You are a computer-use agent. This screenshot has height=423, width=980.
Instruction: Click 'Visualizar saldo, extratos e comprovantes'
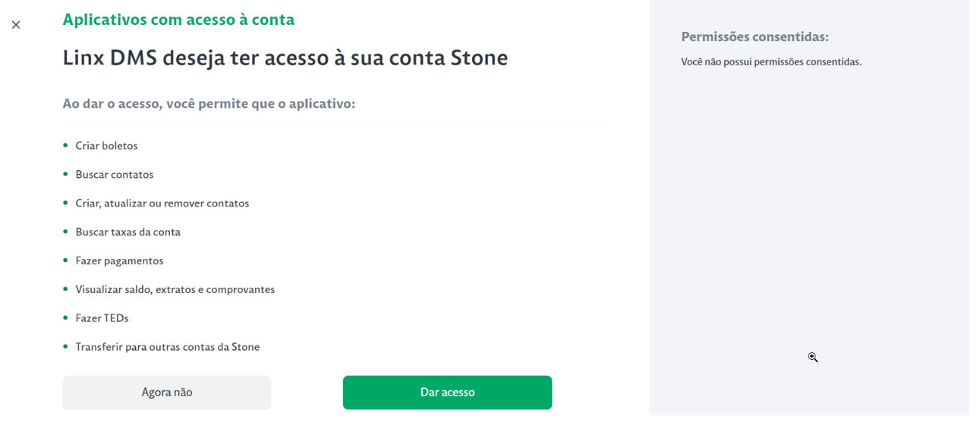click(x=175, y=290)
